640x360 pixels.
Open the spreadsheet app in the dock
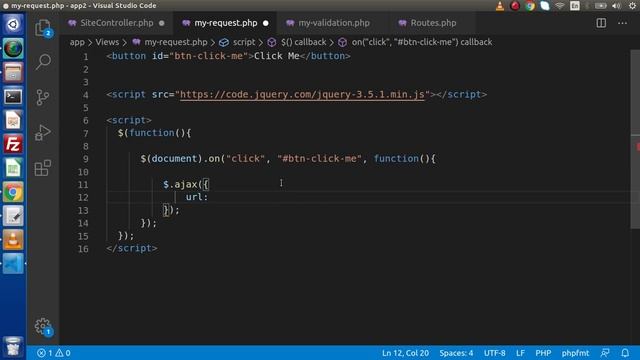click(13, 168)
